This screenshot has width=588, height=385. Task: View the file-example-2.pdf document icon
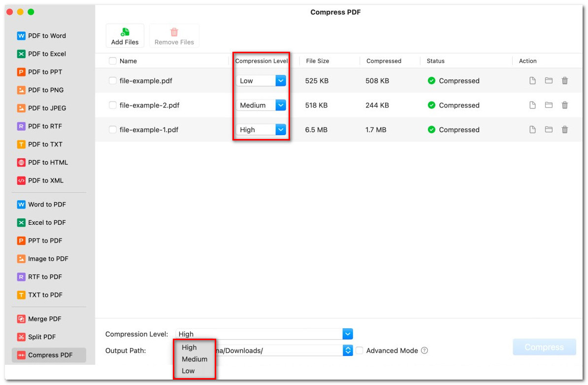[532, 105]
